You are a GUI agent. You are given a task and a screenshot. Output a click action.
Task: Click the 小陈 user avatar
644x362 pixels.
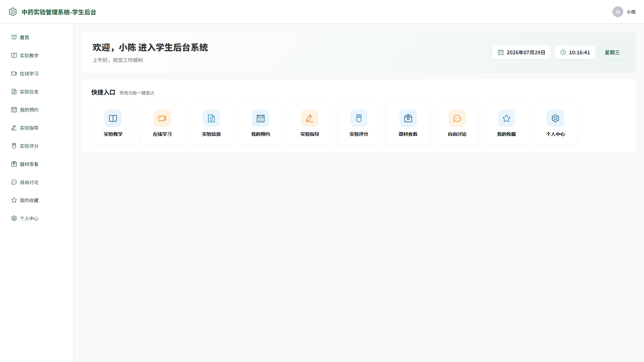pyautogui.click(x=618, y=12)
